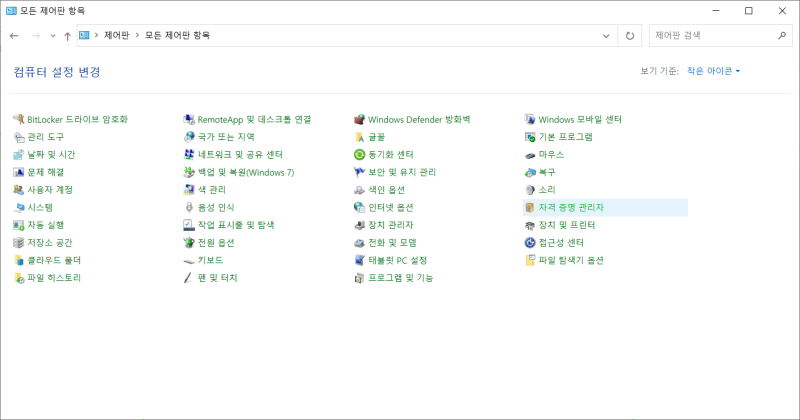Image resolution: width=800 pixels, height=420 pixels.
Task: Open the 태블릿 PC 설정 icon
Action: [360, 260]
